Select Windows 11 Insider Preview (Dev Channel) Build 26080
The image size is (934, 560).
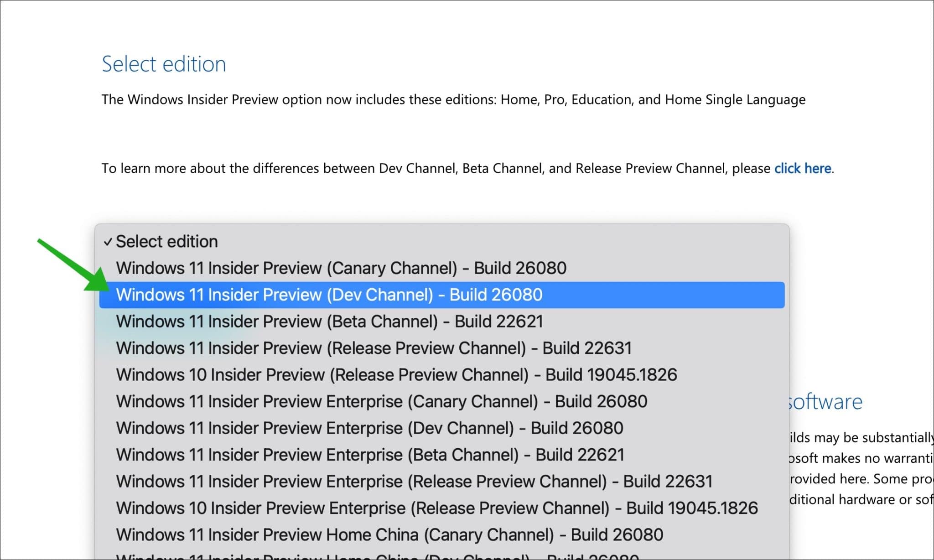[441, 295]
